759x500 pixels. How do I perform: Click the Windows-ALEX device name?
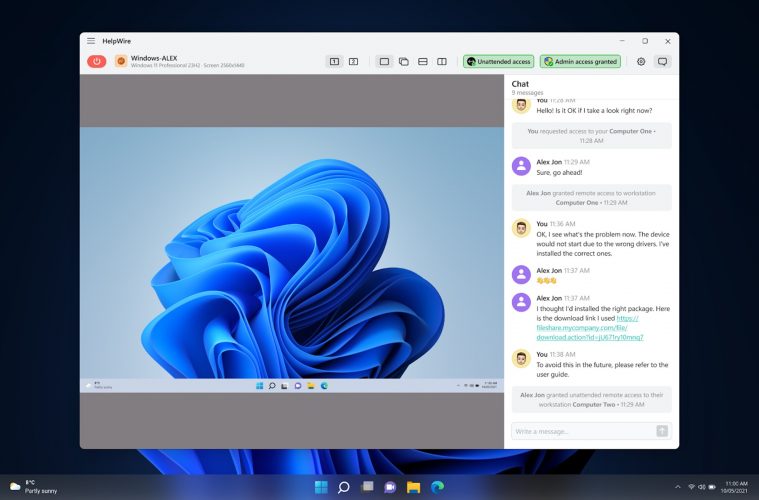(x=154, y=58)
